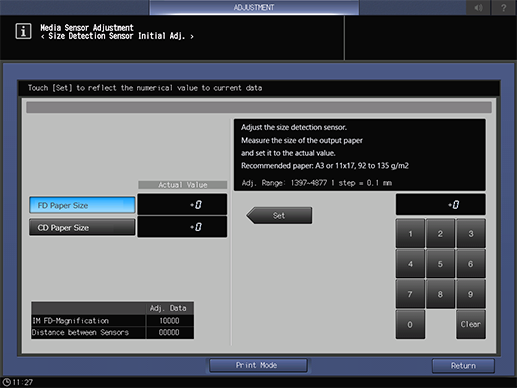
Task: Click the 'Touch [Set] to reflect' instruction text
Action: (145, 88)
